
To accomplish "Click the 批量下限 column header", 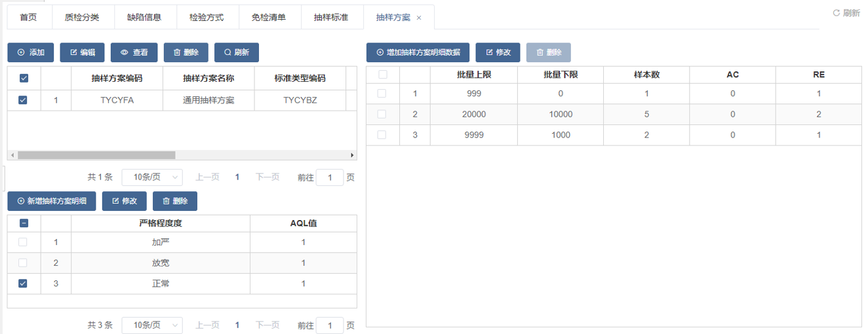I will pyautogui.click(x=561, y=75).
